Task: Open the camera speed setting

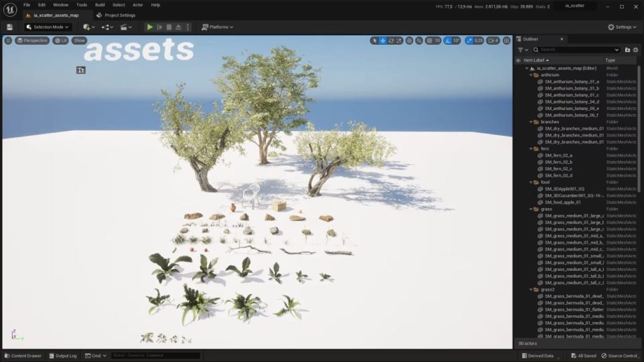Action: (492, 40)
